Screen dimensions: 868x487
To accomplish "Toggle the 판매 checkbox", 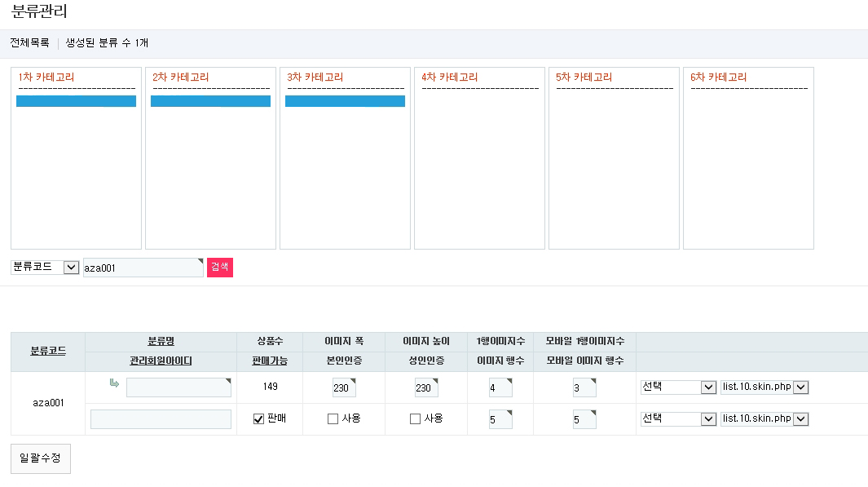I will coord(258,419).
